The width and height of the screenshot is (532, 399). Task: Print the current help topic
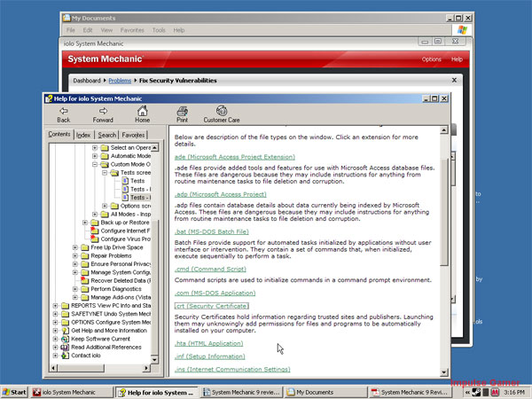(182, 112)
